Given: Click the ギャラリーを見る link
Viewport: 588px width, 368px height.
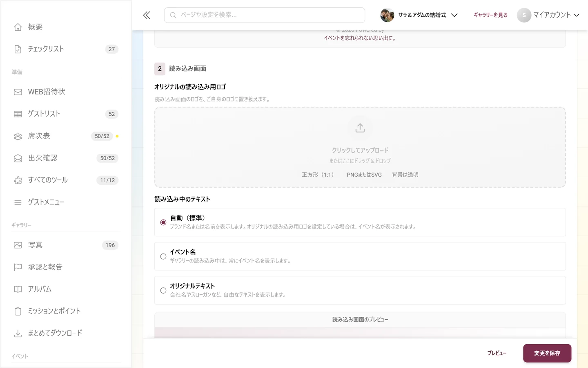Looking at the screenshot, I should [x=490, y=15].
